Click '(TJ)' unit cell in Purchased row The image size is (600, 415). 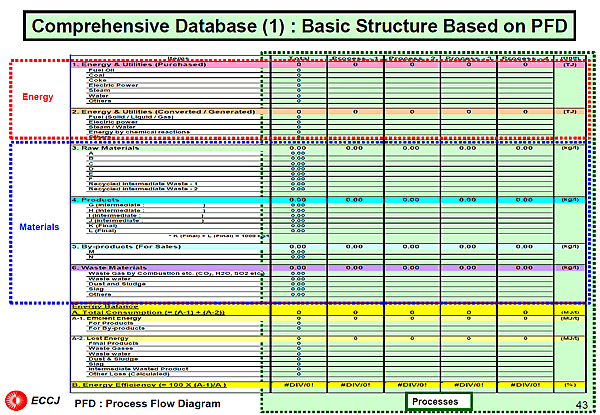point(570,65)
